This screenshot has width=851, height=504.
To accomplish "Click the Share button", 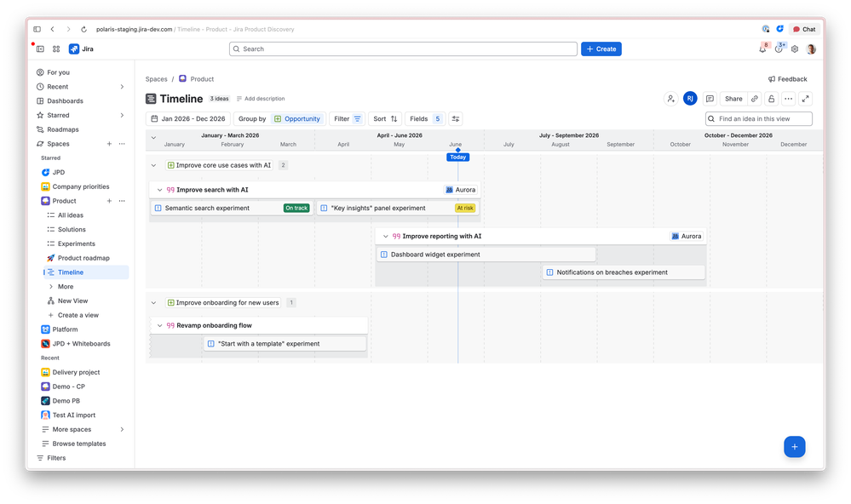I will (x=733, y=99).
